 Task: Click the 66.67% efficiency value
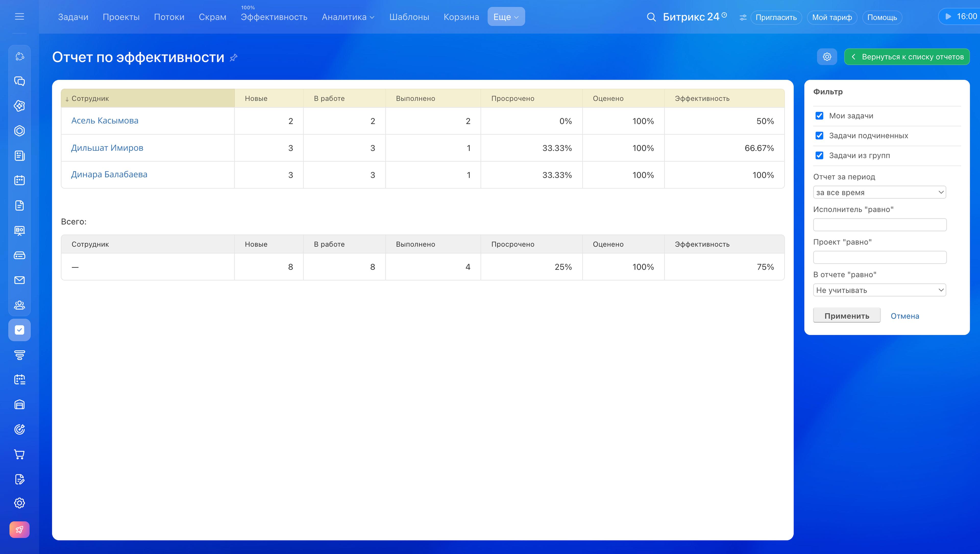pyautogui.click(x=759, y=148)
